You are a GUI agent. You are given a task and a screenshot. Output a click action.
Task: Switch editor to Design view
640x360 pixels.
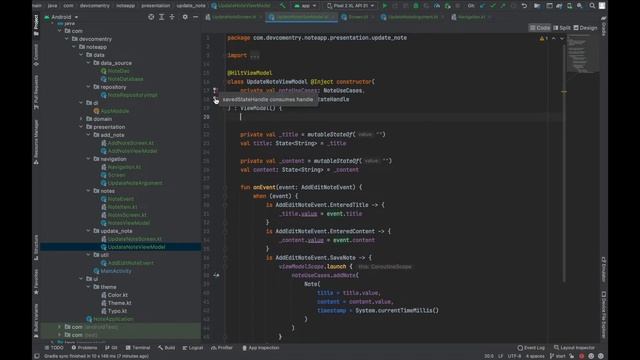pos(585,28)
